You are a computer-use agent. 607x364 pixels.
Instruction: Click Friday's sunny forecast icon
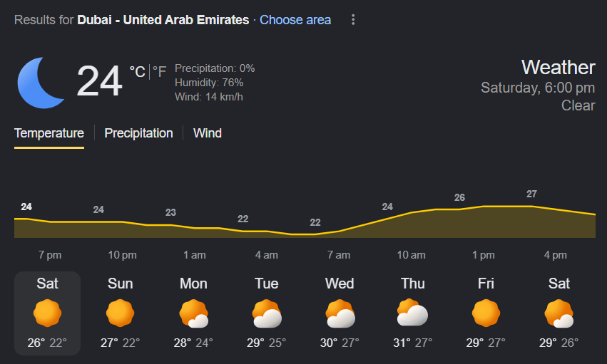pos(486,313)
